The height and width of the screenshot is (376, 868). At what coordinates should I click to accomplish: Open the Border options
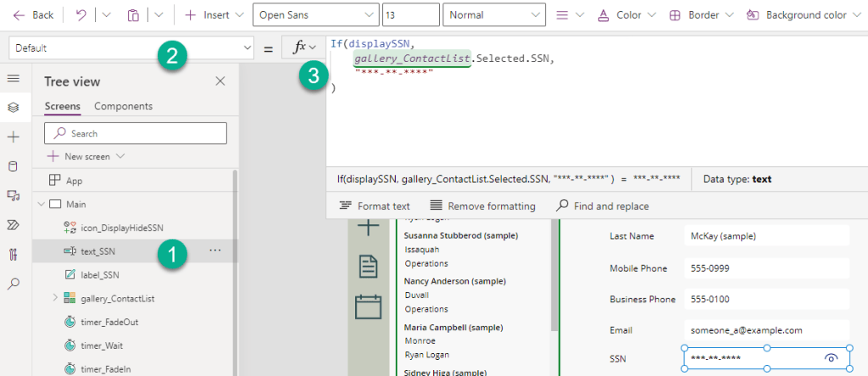[701, 15]
